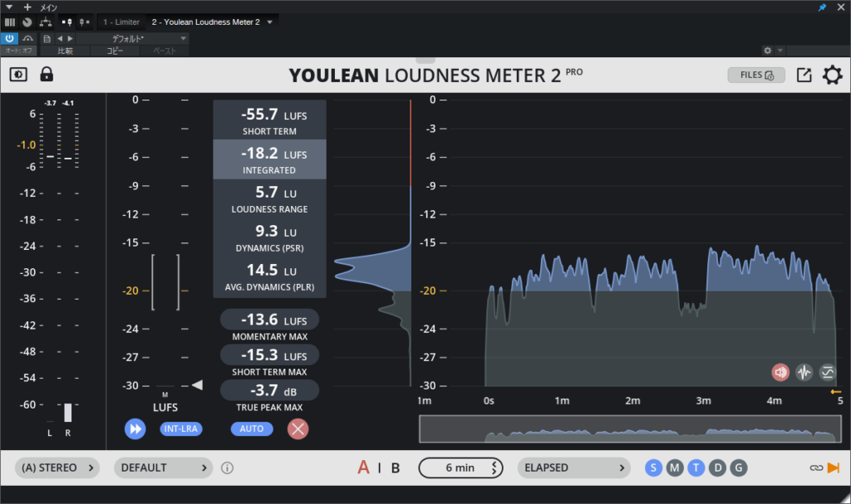
Task: Click the red speaker icon on graph
Action: point(780,372)
